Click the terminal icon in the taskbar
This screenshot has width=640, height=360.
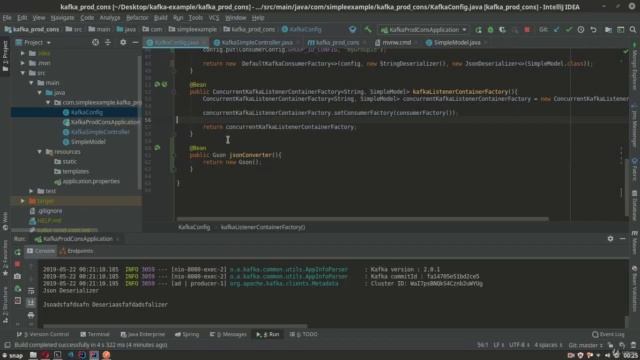58,355
